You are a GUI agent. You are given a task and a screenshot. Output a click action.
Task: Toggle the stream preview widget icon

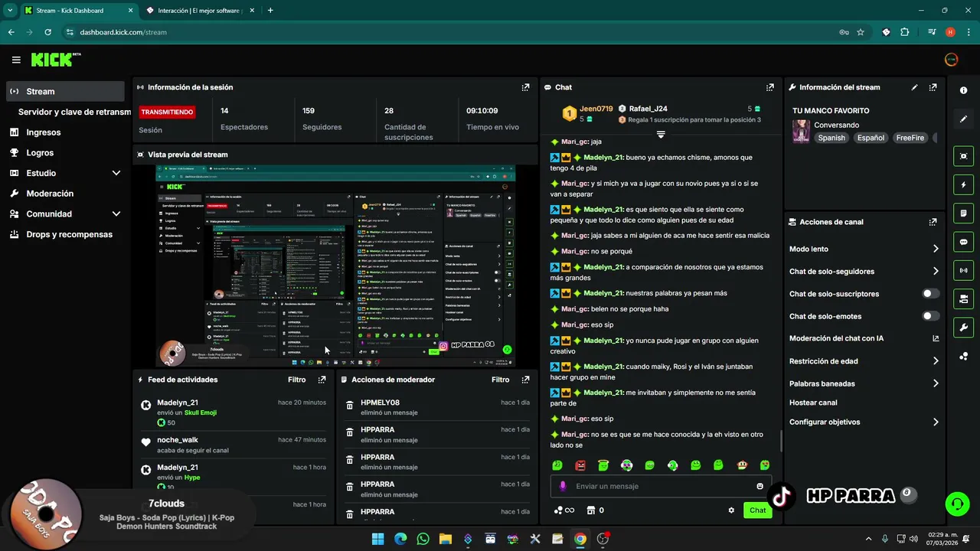963,156
